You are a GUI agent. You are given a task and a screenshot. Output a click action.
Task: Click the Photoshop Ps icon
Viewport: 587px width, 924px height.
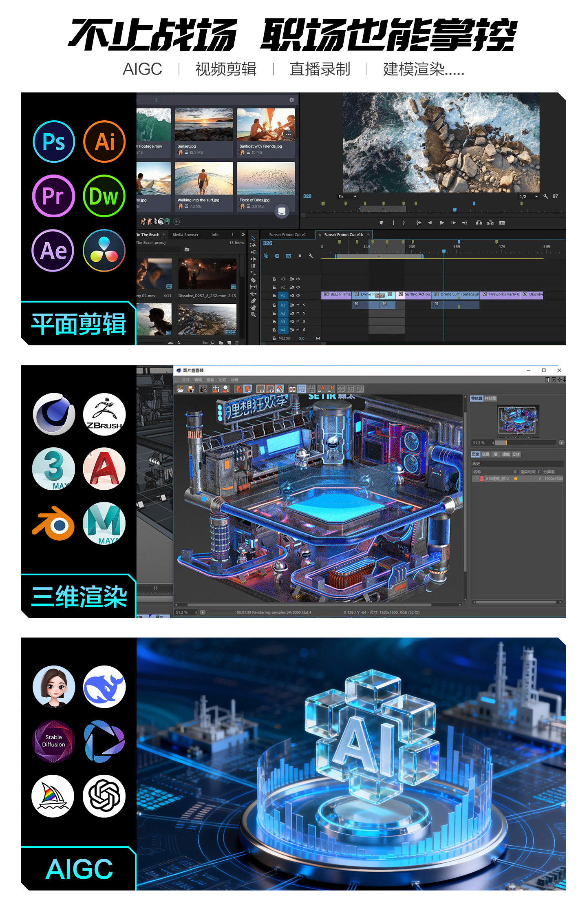[54, 141]
